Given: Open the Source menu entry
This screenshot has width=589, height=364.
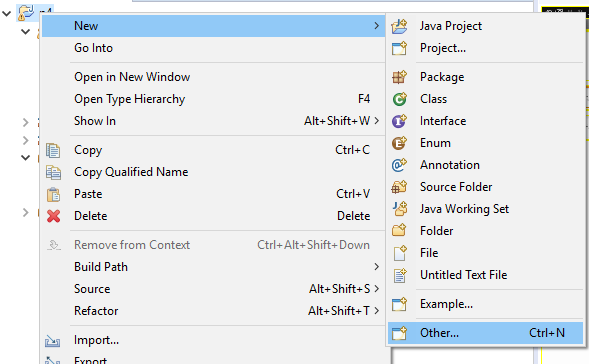Looking at the screenshot, I should 213,289.
